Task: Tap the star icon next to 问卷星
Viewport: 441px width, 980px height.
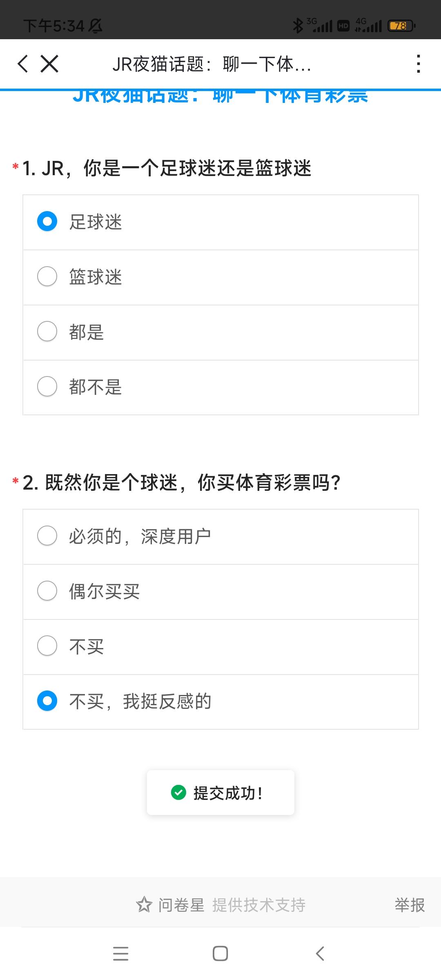Action: click(144, 905)
